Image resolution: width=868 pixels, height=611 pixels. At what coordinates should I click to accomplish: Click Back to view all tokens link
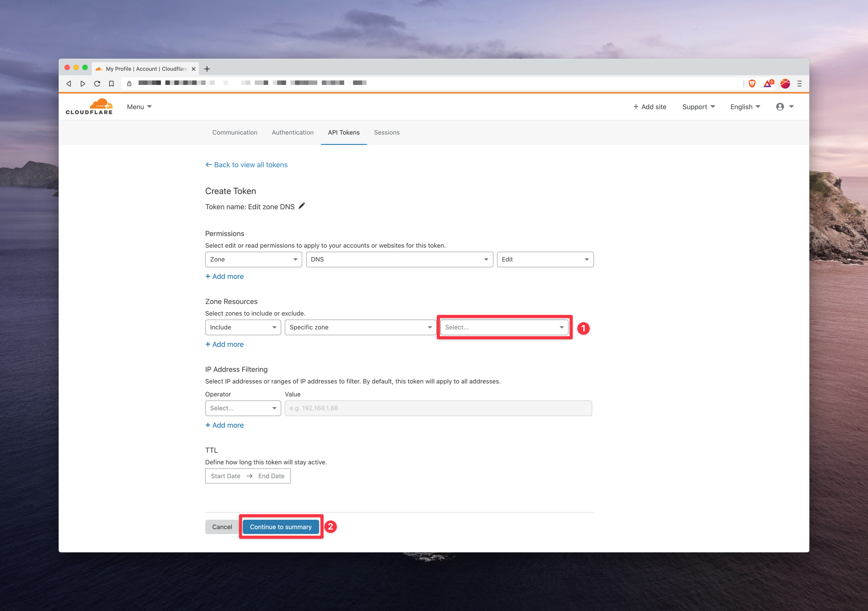tap(246, 164)
